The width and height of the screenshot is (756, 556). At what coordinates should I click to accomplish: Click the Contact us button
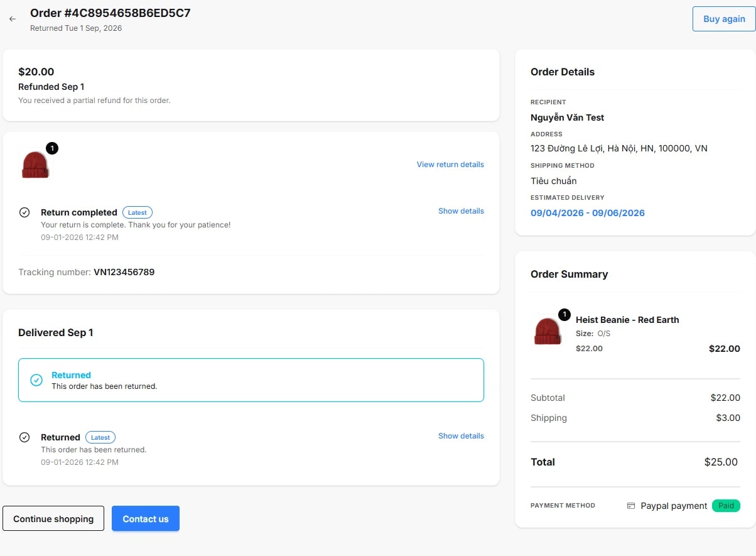[146, 519]
